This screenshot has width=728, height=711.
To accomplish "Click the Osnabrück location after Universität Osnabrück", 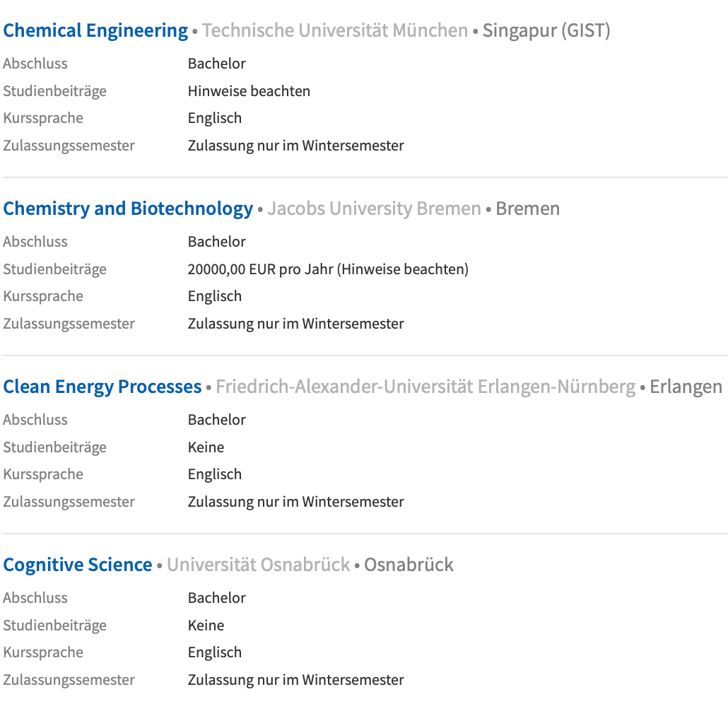I will [x=409, y=565].
